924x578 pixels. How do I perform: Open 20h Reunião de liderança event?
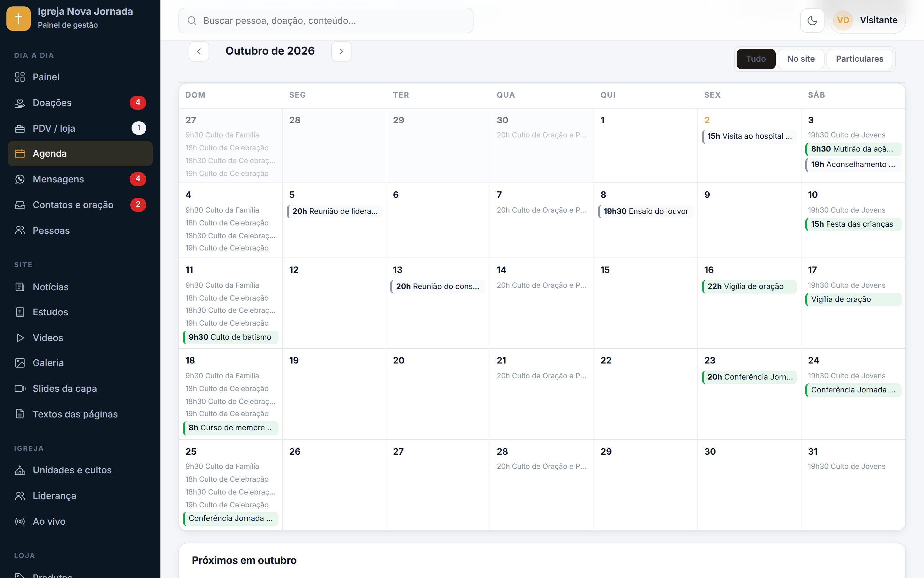point(334,211)
